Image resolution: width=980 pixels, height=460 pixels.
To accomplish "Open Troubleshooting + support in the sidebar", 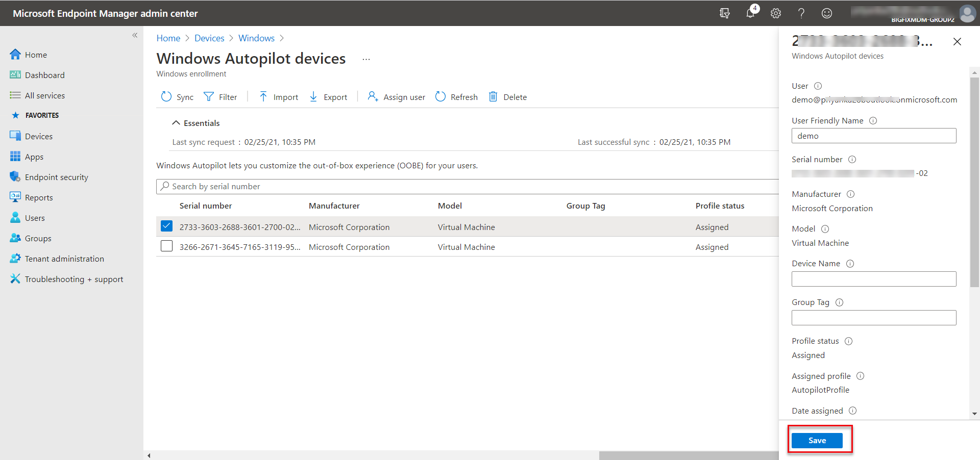I will coord(74,279).
